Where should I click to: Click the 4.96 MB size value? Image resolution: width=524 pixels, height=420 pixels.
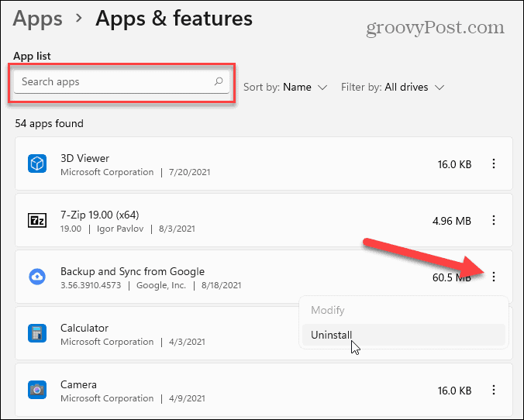click(x=452, y=221)
